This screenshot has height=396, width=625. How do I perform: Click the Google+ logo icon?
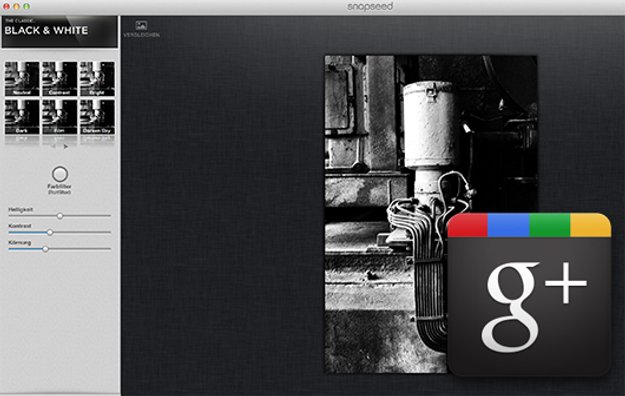pyautogui.click(x=529, y=295)
